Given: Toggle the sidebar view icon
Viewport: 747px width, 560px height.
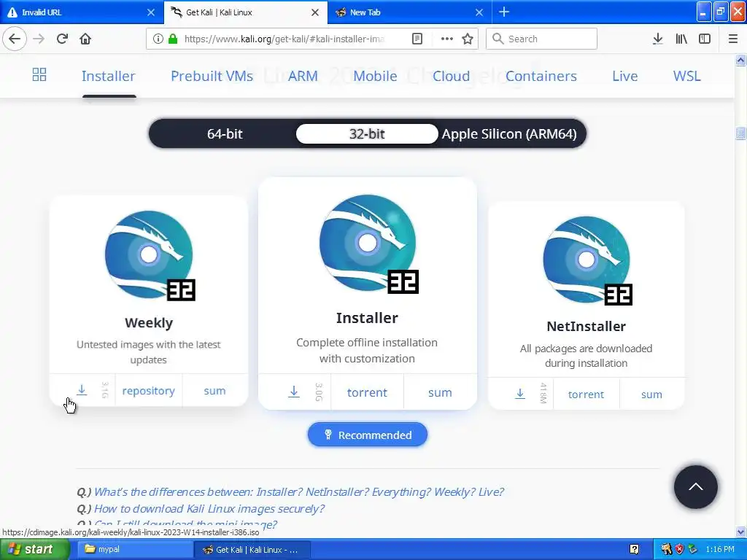Looking at the screenshot, I should coord(705,39).
